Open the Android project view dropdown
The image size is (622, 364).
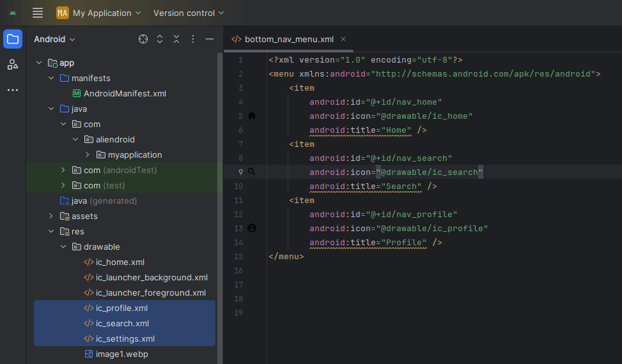[54, 39]
